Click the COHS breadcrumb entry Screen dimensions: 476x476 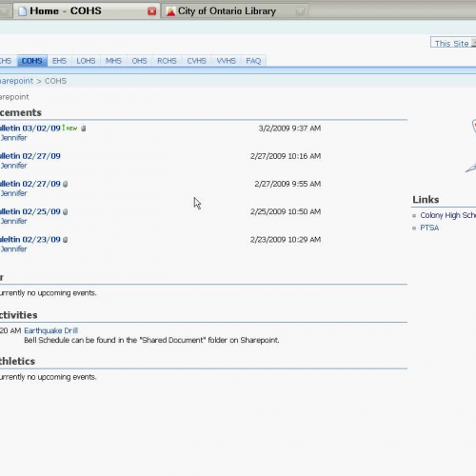click(x=55, y=81)
